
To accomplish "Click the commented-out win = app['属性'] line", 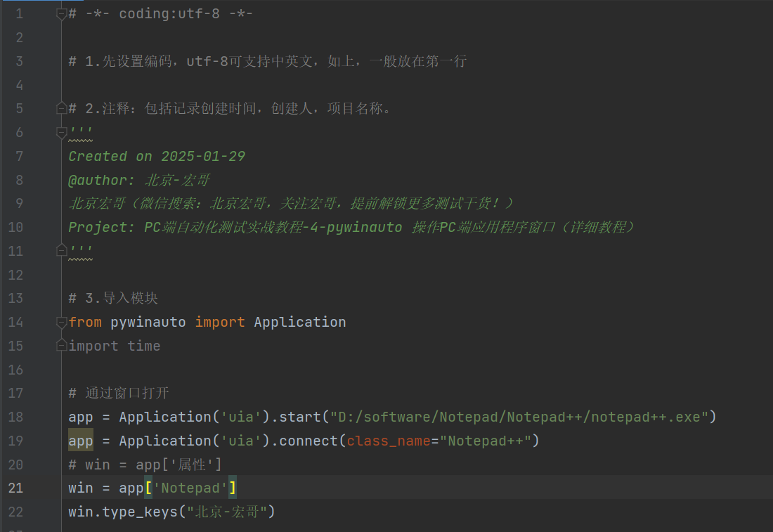I will click(x=145, y=465).
